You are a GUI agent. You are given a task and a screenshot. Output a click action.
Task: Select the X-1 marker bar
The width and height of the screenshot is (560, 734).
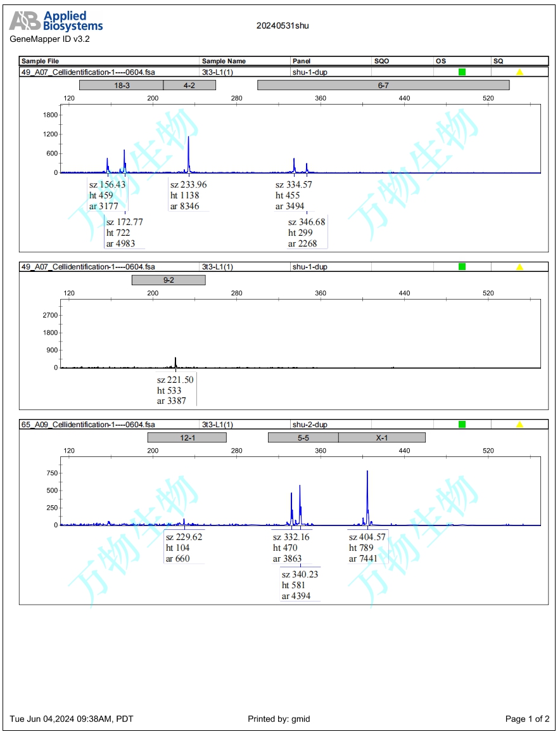(381, 437)
